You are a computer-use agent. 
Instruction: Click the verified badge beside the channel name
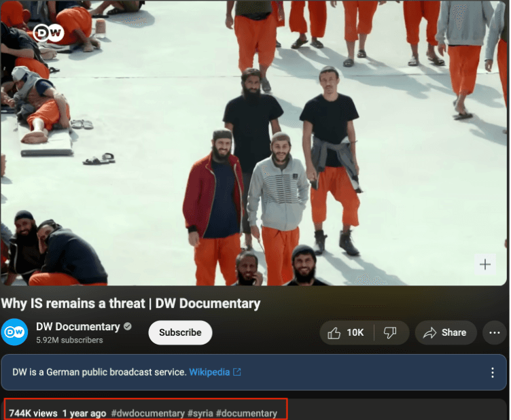point(128,327)
